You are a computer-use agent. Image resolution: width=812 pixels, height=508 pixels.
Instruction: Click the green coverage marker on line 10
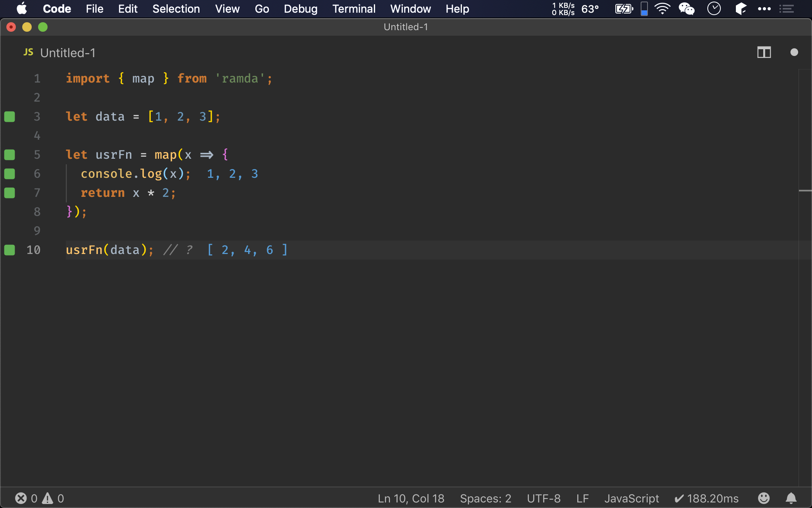click(10, 250)
